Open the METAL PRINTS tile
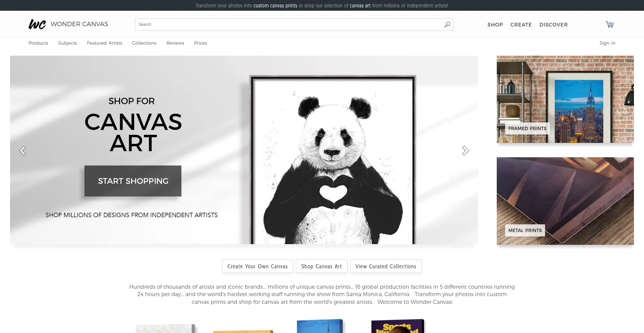 point(565,201)
